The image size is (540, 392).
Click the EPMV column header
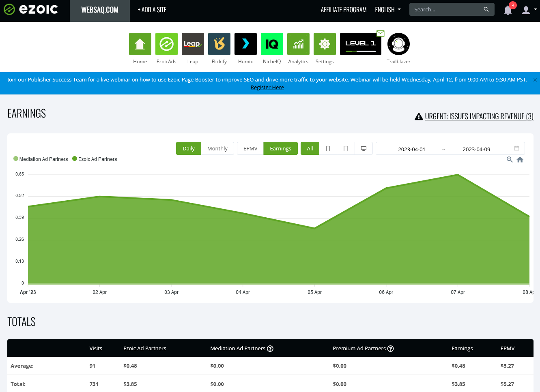coord(508,349)
